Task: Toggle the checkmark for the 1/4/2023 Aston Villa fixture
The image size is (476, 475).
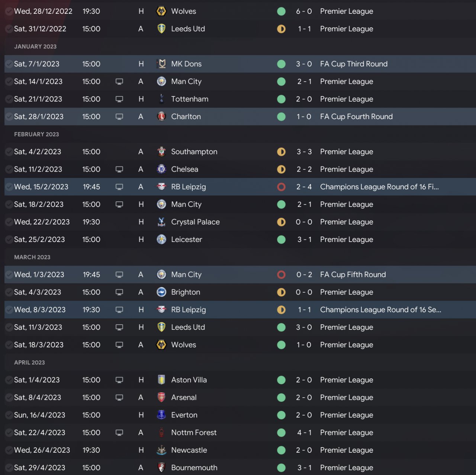Action: click(9, 380)
